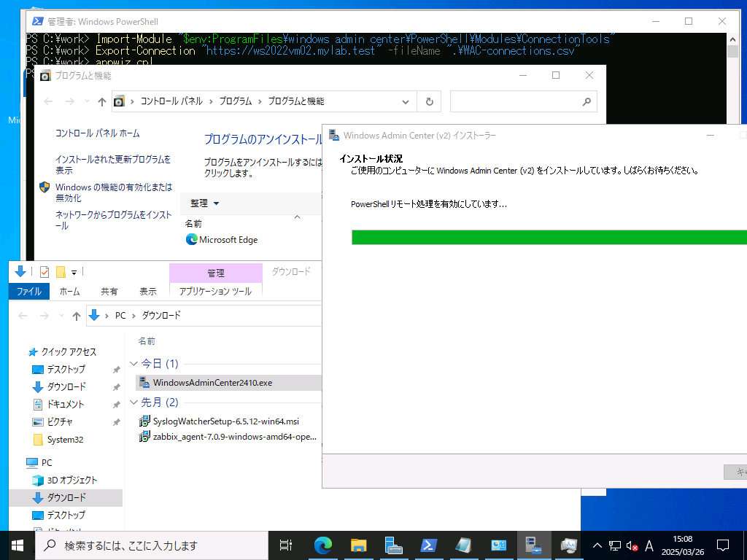Open the 整理 dropdown menu
This screenshot has height=560, width=747.
pos(204,203)
